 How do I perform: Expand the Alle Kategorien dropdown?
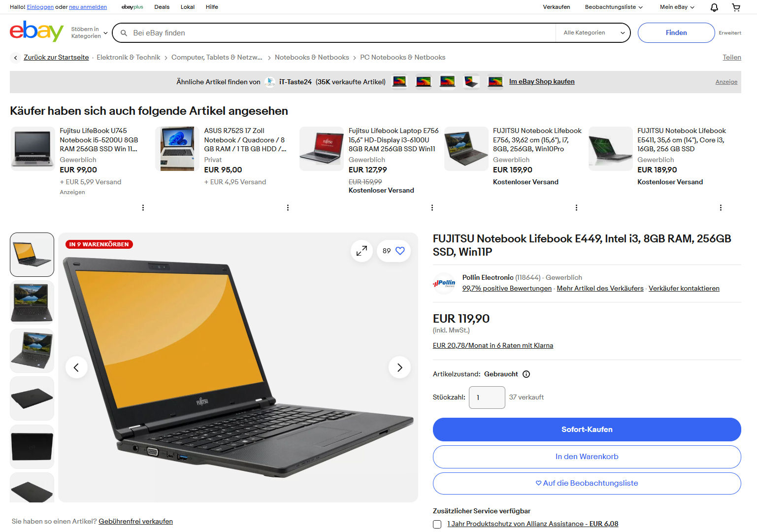[x=593, y=33]
